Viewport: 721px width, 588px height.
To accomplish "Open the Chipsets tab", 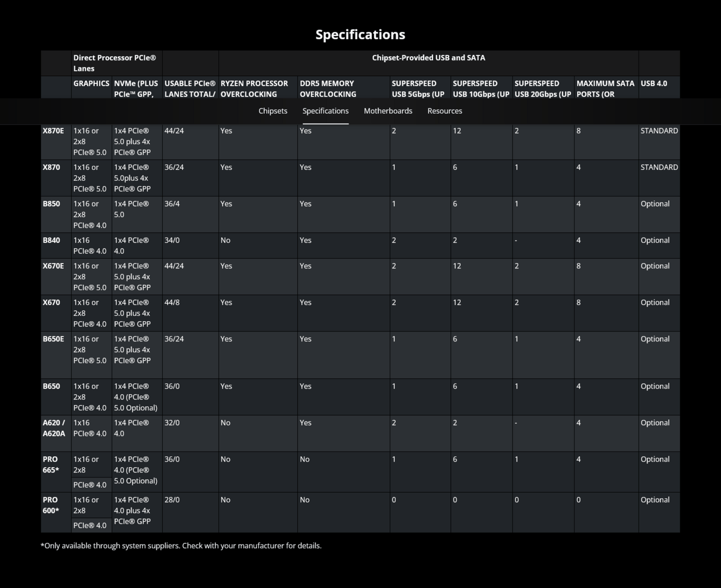I will 272,111.
